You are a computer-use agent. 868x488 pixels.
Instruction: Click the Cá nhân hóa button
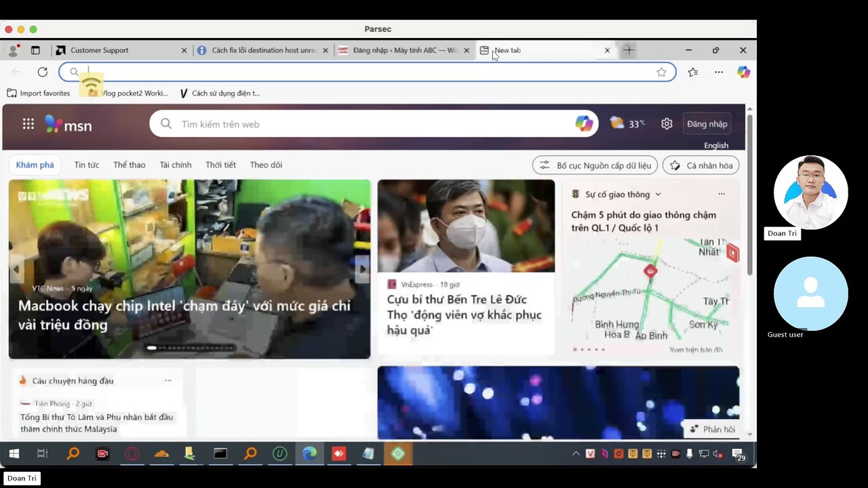pos(701,165)
